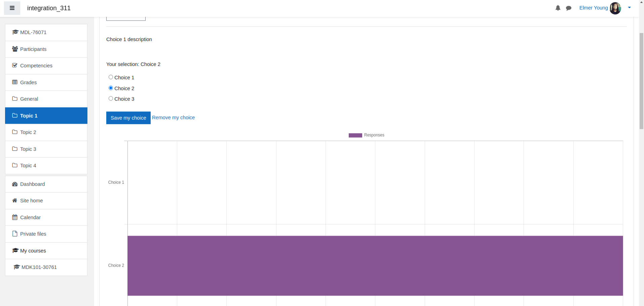The height and width of the screenshot is (306, 644).
Task: Click the integration_311 site title
Action: (x=49, y=8)
